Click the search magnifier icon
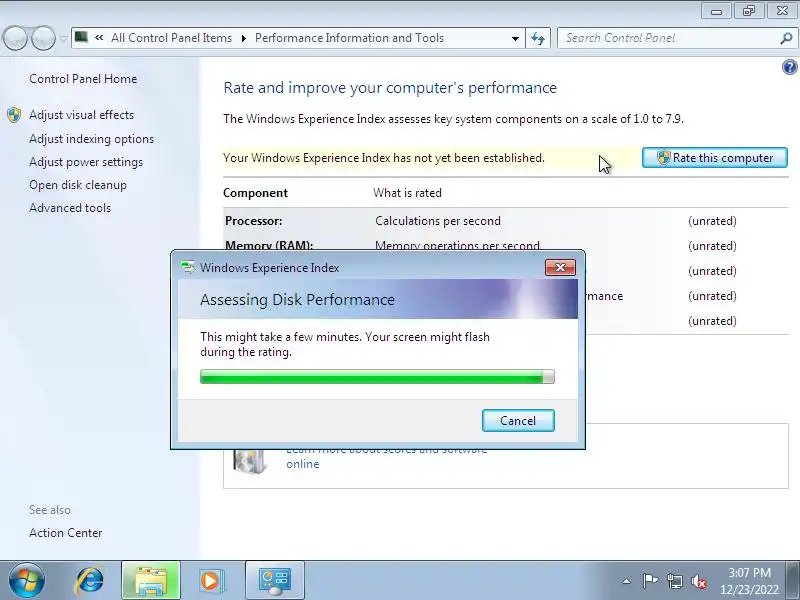The image size is (800, 600). [x=786, y=38]
